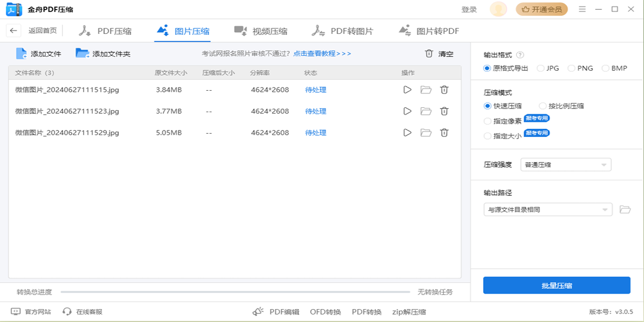Select 指定像素 compression mode

click(x=503, y=121)
